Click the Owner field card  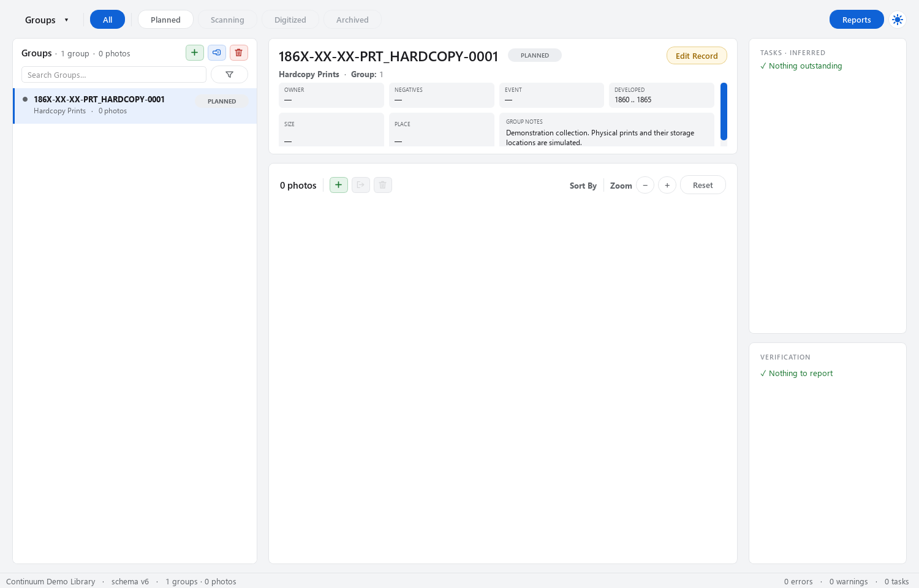[331, 95]
